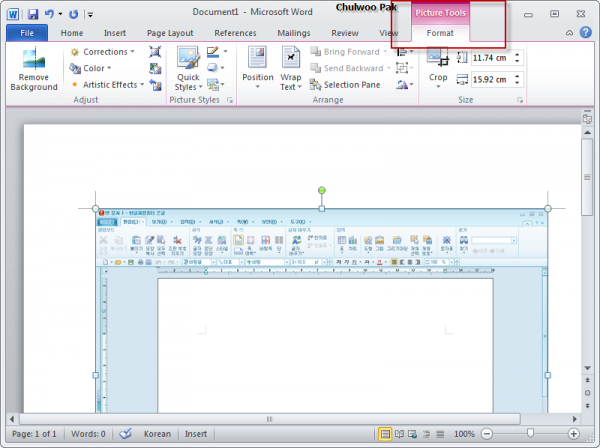Viewport: 600px width, 448px height.
Task: Switch to Print Layout view
Action: click(x=385, y=434)
